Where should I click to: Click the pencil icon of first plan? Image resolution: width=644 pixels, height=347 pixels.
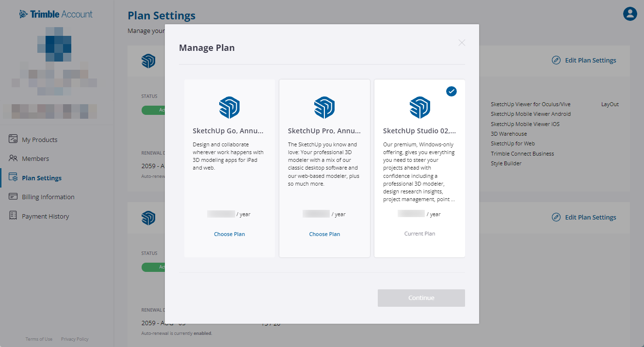pyautogui.click(x=556, y=60)
